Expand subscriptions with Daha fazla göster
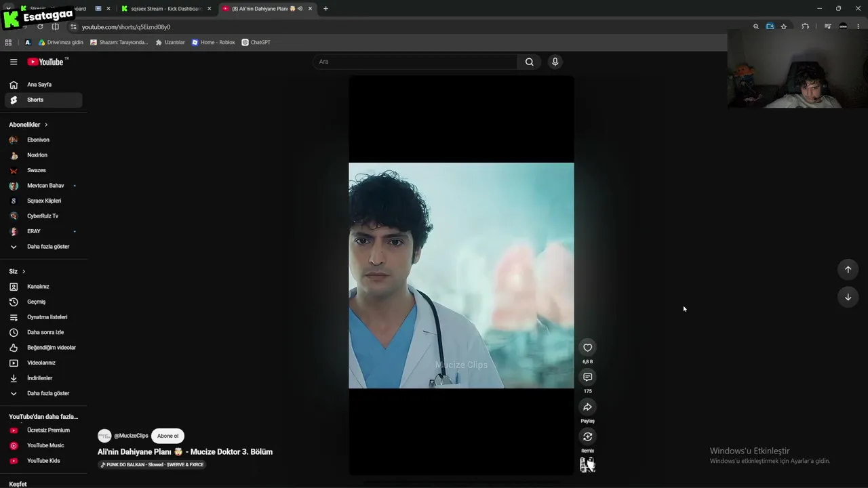868x488 pixels. [x=43, y=247]
